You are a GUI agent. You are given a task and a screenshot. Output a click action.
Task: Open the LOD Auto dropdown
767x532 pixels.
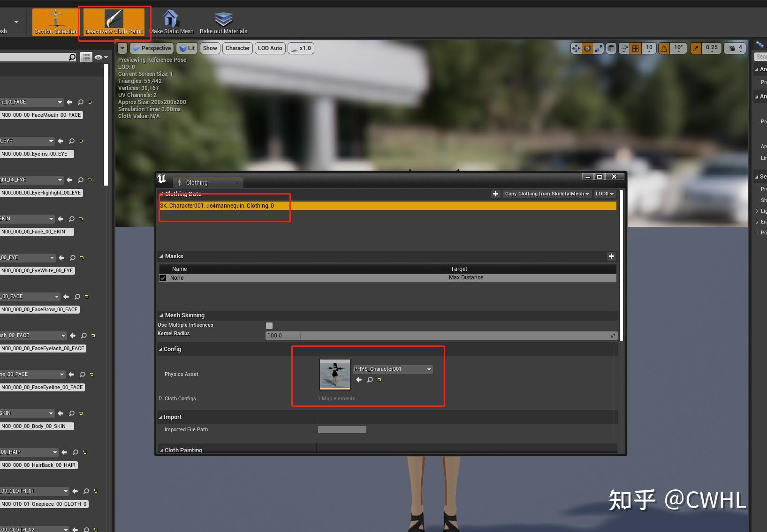[x=270, y=48]
